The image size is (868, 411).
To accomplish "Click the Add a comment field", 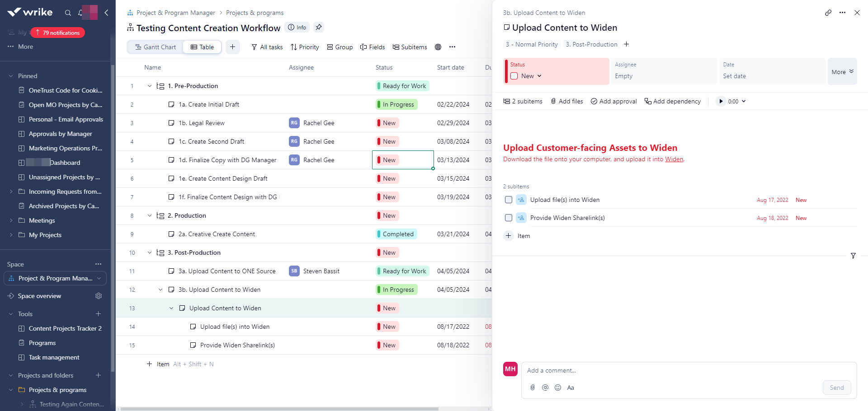I will tap(689, 370).
